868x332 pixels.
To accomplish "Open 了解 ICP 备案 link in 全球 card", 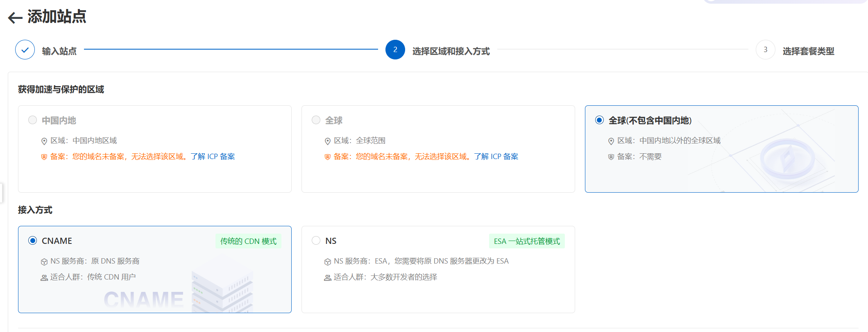I will coord(496,157).
